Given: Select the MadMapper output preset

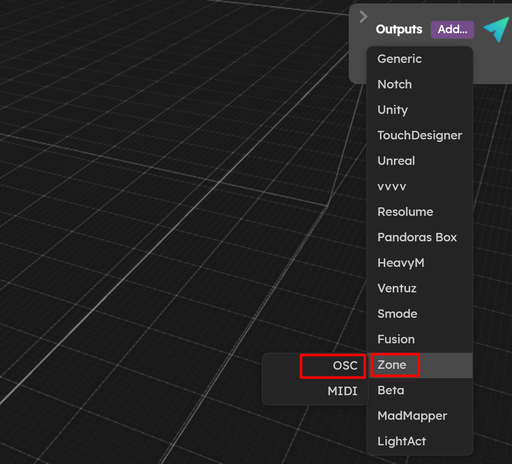Looking at the screenshot, I should coord(420,416).
